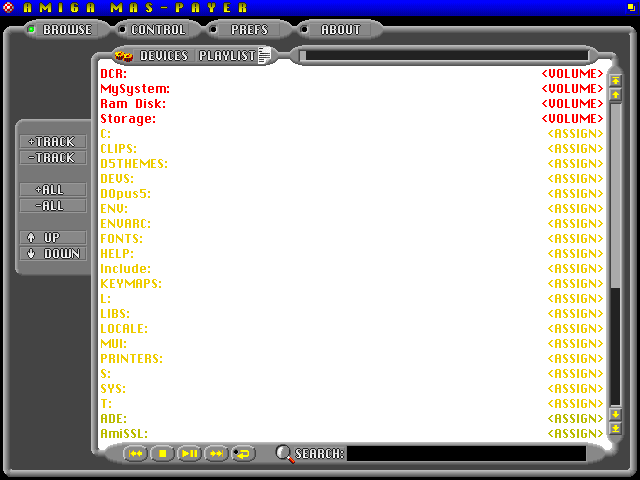The height and width of the screenshot is (480, 640).
Task: Click the magnifying glass search icon
Action: tap(285, 454)
